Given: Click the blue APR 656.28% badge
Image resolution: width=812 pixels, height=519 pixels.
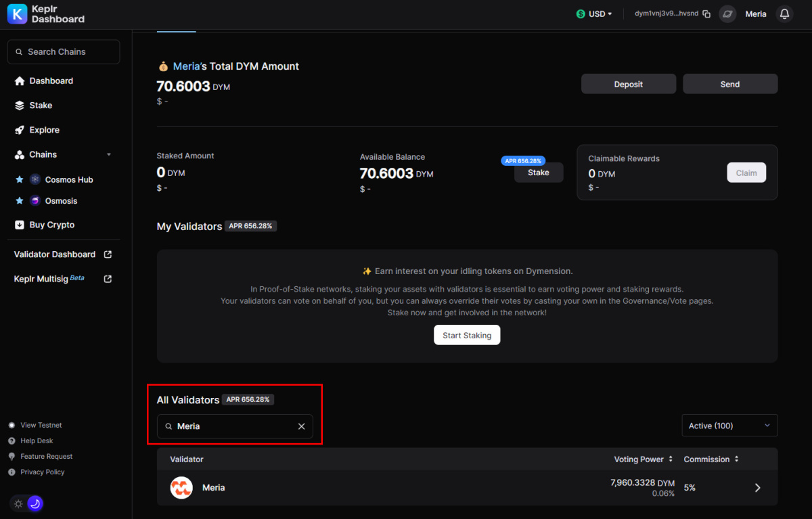Looking at the screenshot, I should coord(524,161).
